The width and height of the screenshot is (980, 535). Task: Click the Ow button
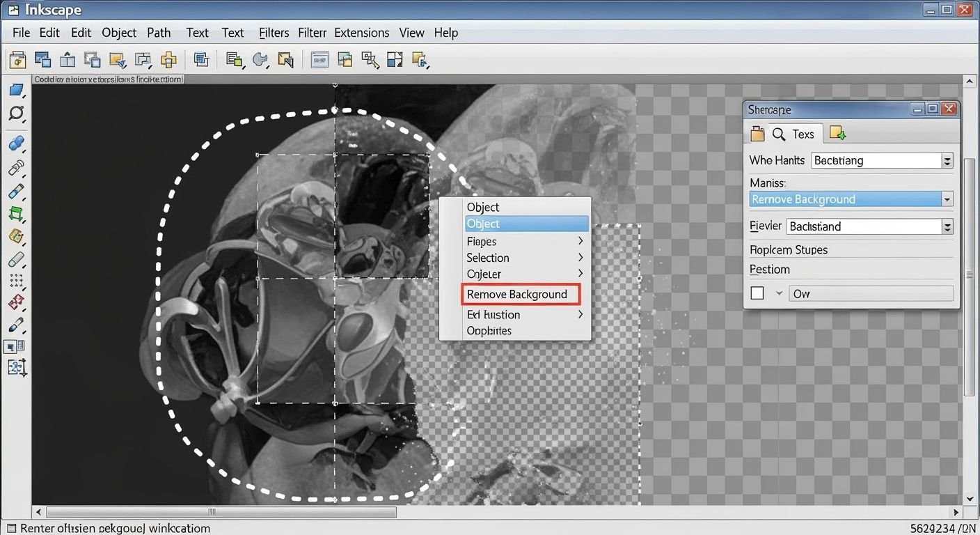point(871,293)
